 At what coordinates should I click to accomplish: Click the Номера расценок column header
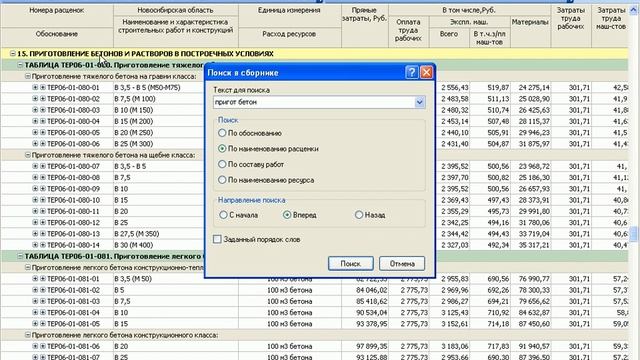coord(57,10)
